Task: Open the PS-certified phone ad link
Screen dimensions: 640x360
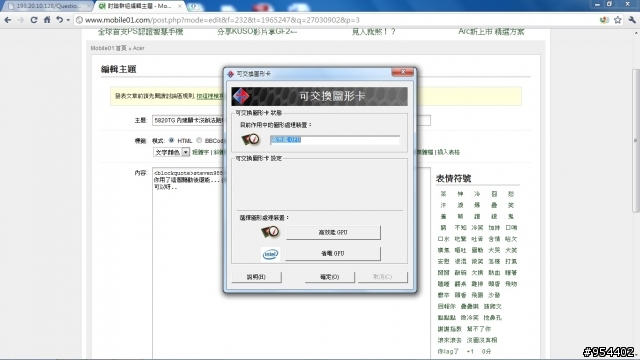Action: (140, 31)
